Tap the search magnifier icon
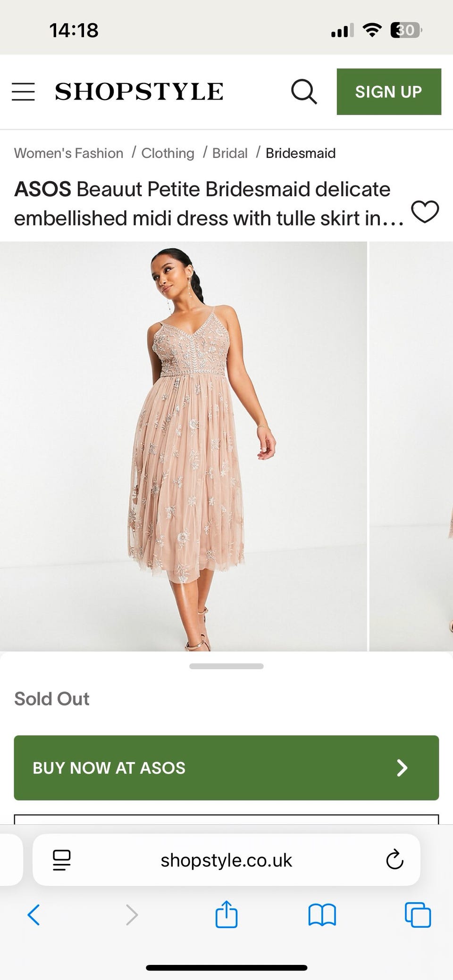 [304, 91]
